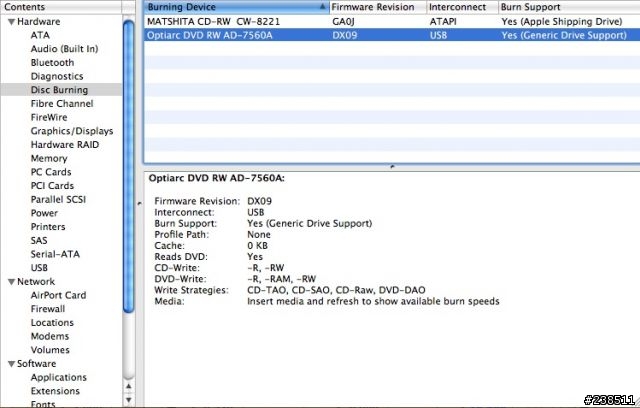
Task: Select the Optiarc DVD RW AD-7560A row
Action: click(x=392, y=35)
